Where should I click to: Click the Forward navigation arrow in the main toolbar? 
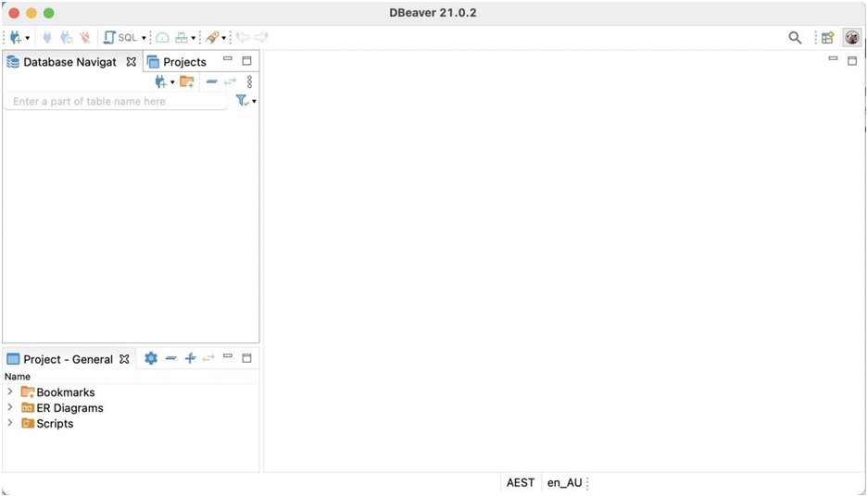click(261, 38)
